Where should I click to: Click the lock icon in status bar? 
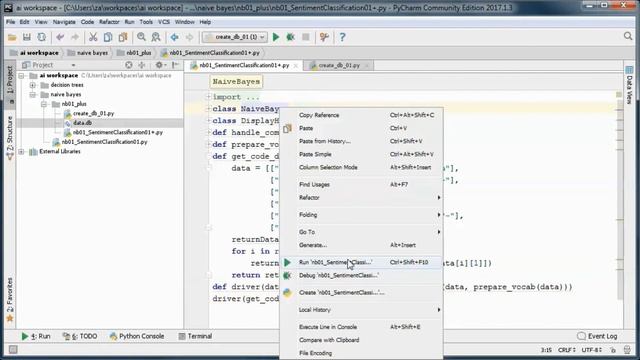613,350
